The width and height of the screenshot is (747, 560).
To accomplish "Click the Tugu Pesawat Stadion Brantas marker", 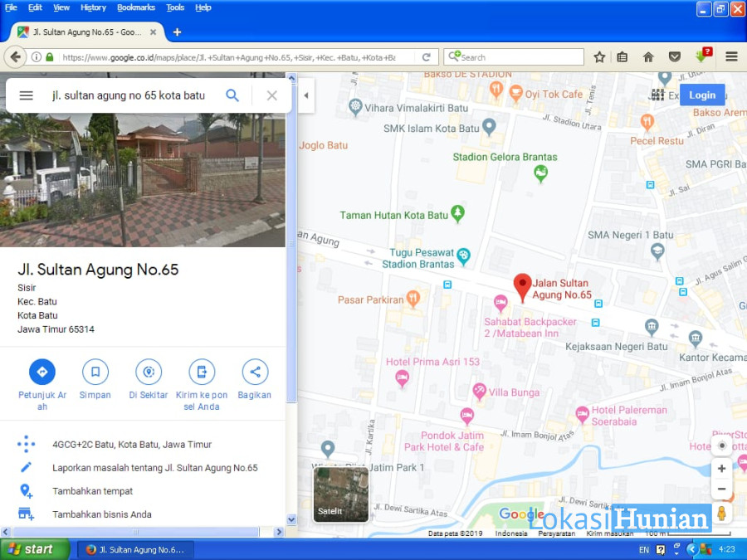I will (463, 256).
